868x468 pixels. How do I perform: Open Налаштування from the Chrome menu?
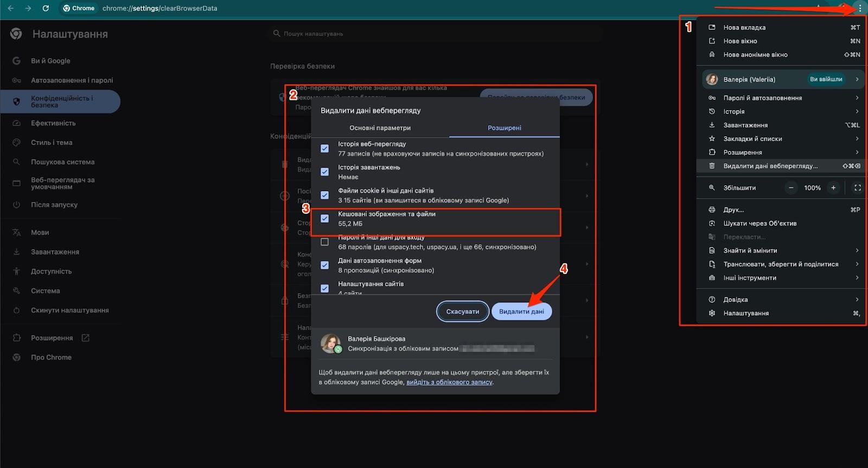pos(781,313)
